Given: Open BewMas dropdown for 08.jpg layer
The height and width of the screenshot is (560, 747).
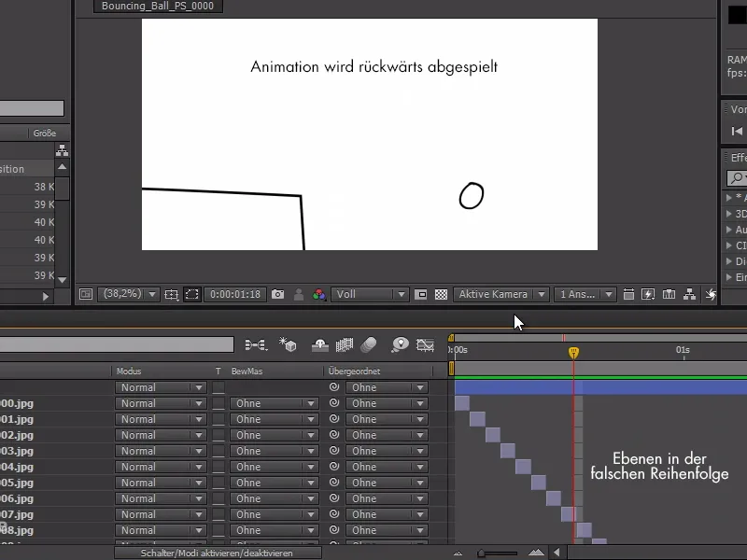Looking at the screenshot, I should (275, 530).
